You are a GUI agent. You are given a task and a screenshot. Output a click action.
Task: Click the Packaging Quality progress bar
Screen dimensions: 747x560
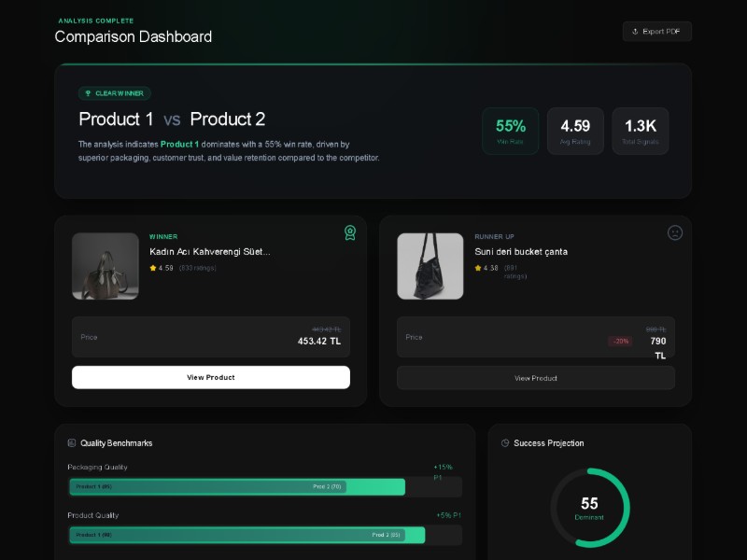pos(265,486)
